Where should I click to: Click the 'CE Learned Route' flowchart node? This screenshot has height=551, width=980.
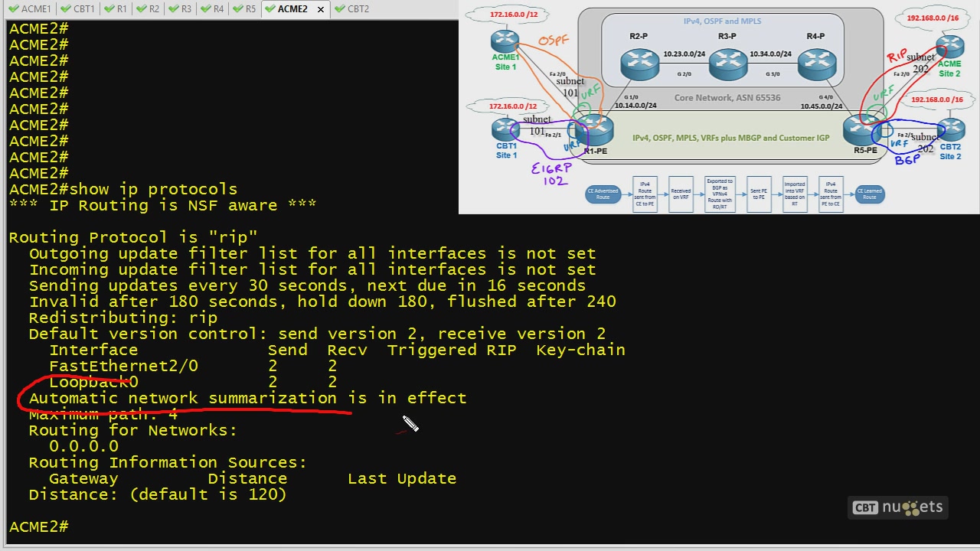[869, 194]
